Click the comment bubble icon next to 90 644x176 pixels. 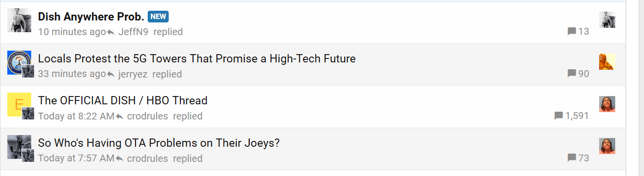(572, 74)
